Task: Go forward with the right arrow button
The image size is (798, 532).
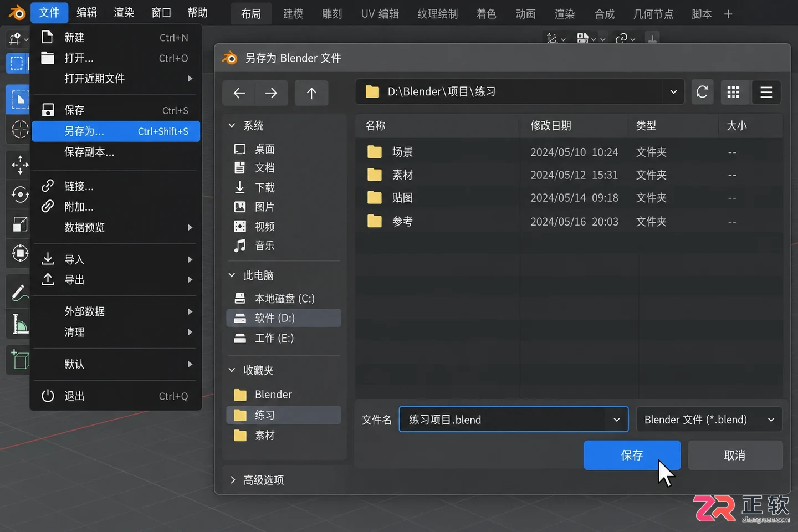Action: click(x=271, y=93)
